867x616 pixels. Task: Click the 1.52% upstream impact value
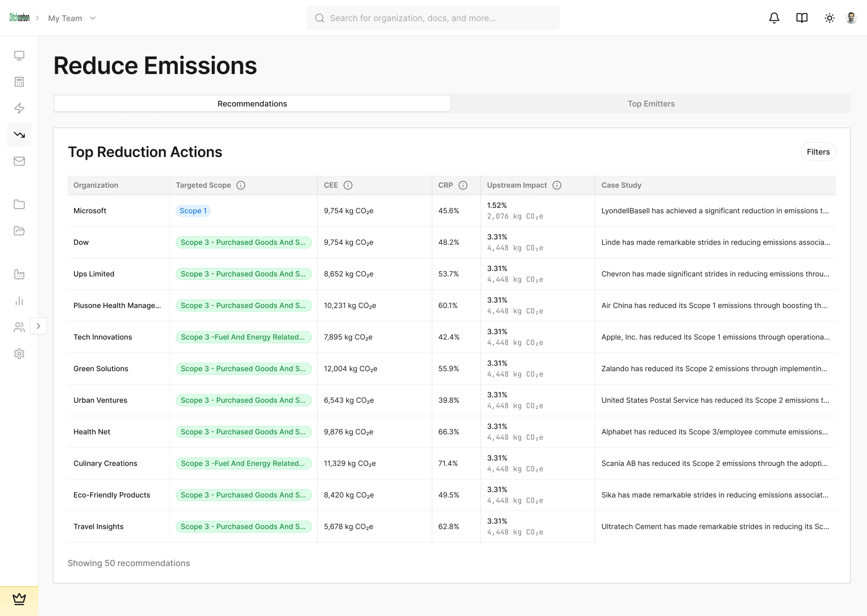[x=497, y=205]
